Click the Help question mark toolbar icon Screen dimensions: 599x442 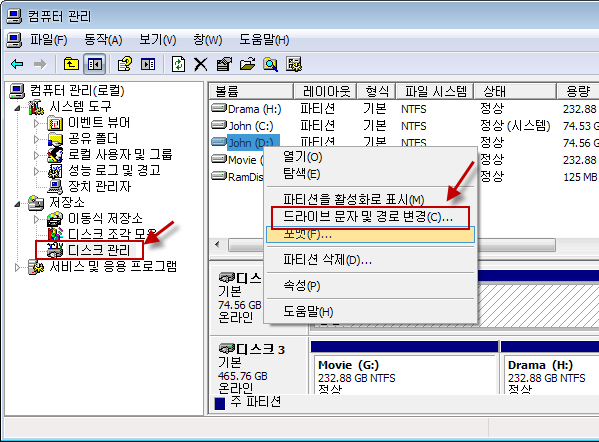pyautogui.click(x=125, y=64)
